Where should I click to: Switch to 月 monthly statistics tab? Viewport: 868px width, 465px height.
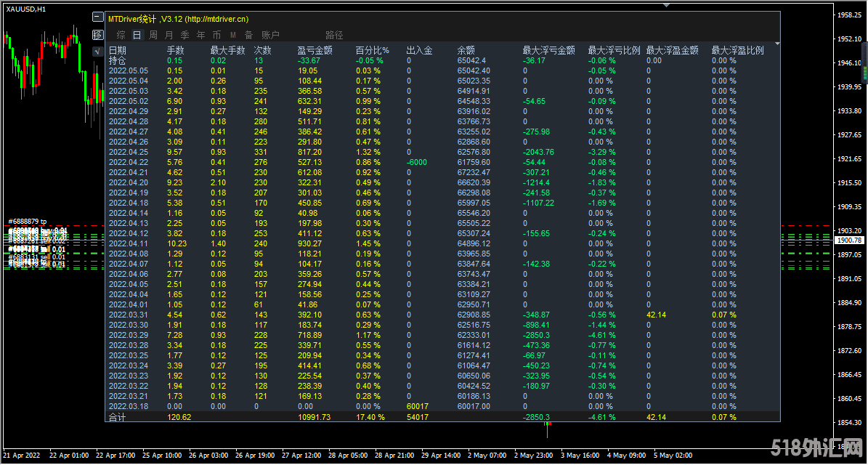tap(169, 35)
